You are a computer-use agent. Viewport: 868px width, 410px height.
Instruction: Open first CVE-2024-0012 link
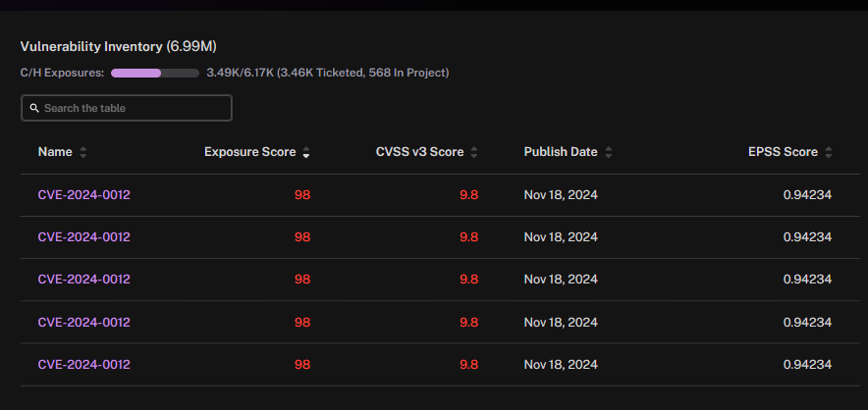click(84, 195)
